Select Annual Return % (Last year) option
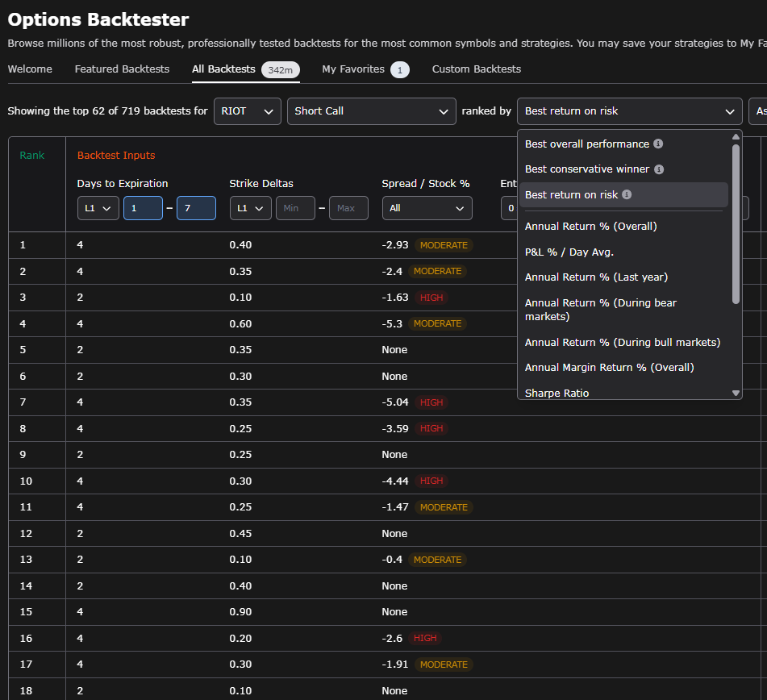The width and height of the screenshot is (767, 700). [623, 277]
